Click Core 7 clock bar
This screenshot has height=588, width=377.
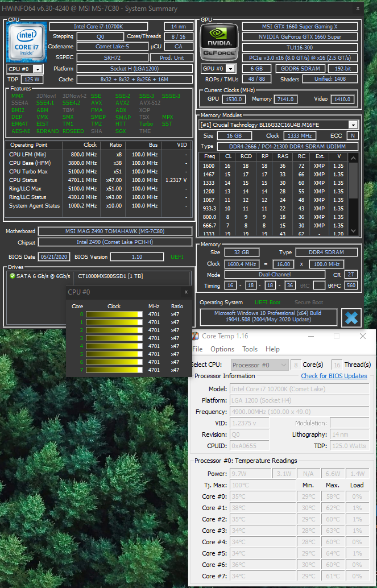coord(114,370)
